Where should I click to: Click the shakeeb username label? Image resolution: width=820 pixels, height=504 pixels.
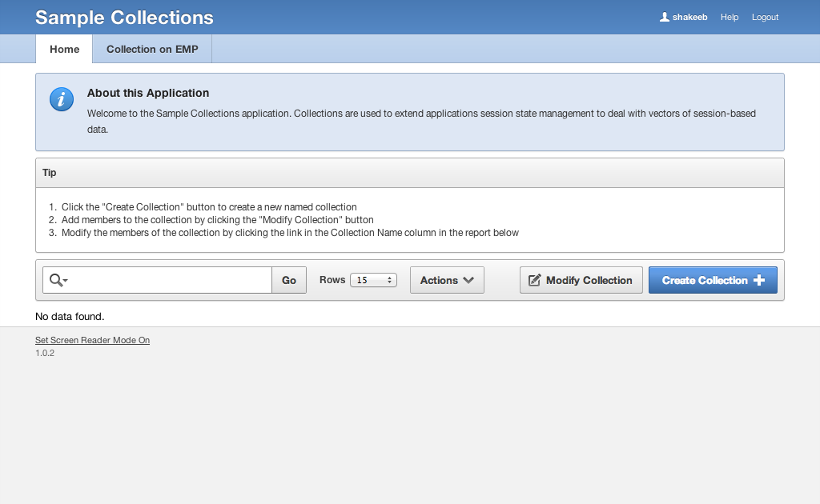coord(689,17)
